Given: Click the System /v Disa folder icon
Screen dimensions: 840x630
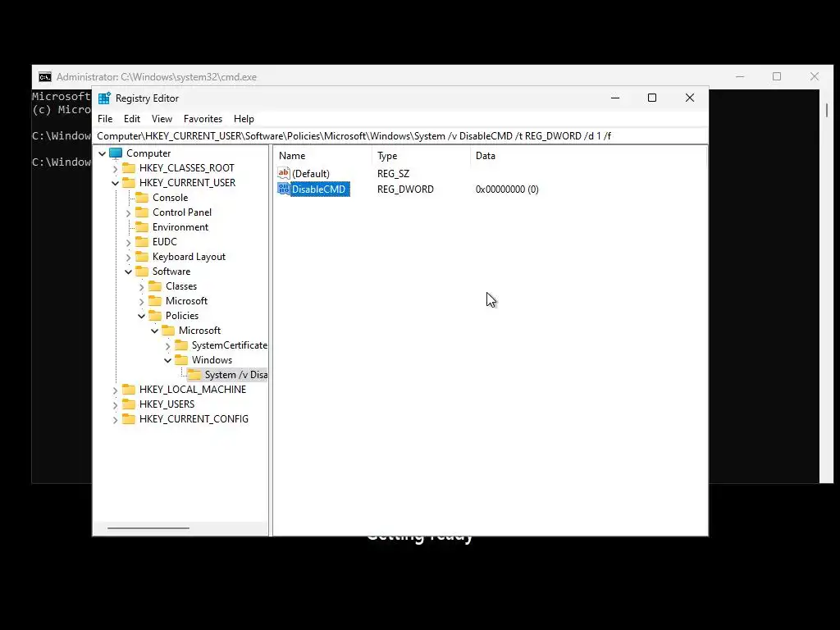Looking at the screenshot, I should point(194,374).
